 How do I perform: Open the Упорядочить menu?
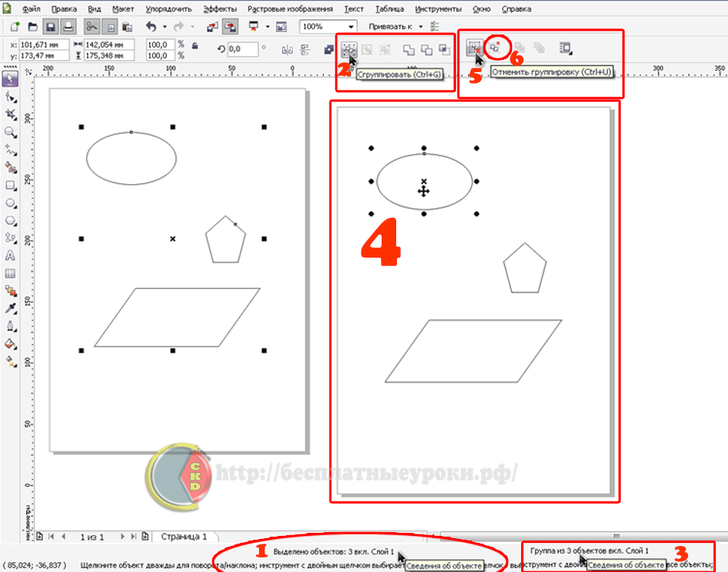pyautogui.click(x=169, y=9)
